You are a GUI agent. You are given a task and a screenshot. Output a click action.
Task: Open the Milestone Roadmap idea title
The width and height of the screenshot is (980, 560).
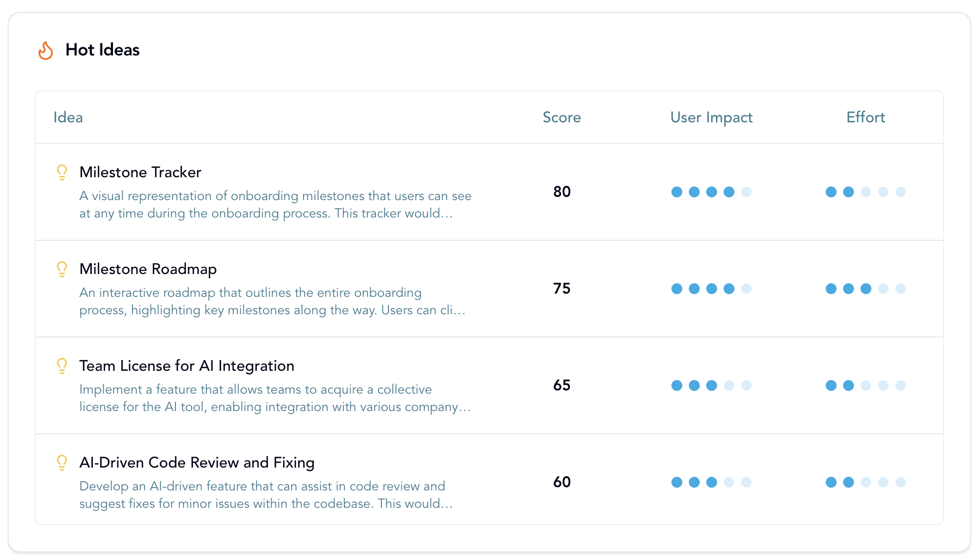(x=148, y=269)
